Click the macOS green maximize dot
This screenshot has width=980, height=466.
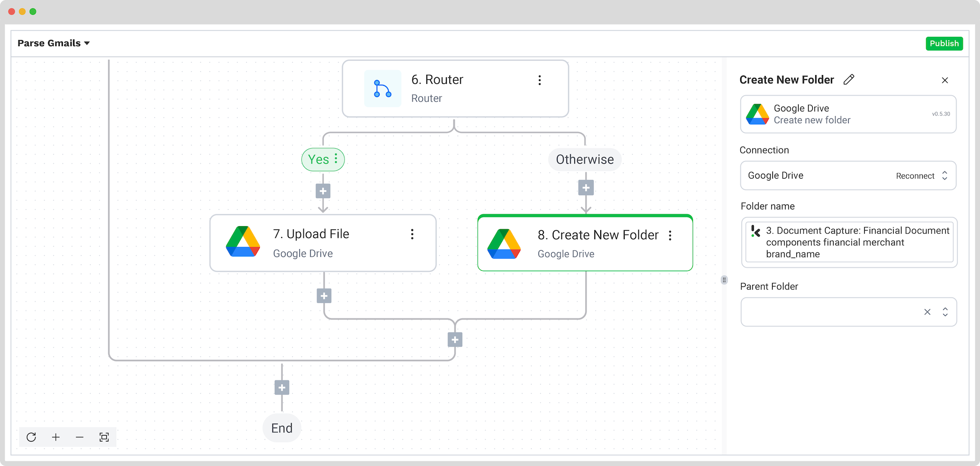[33, 11]
